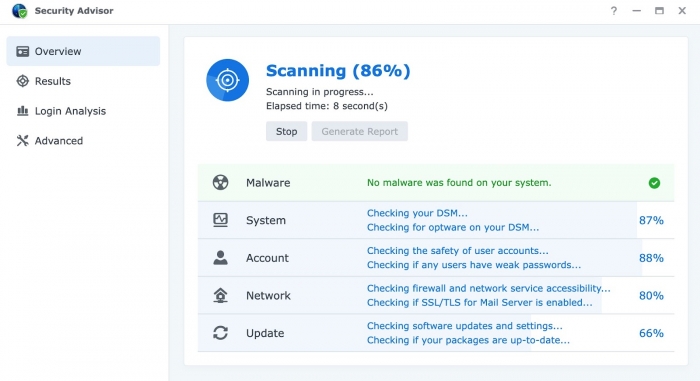Screen dimensions: 700x381
Task: Click the Security Advisor window title
Action: pos(74,11)
